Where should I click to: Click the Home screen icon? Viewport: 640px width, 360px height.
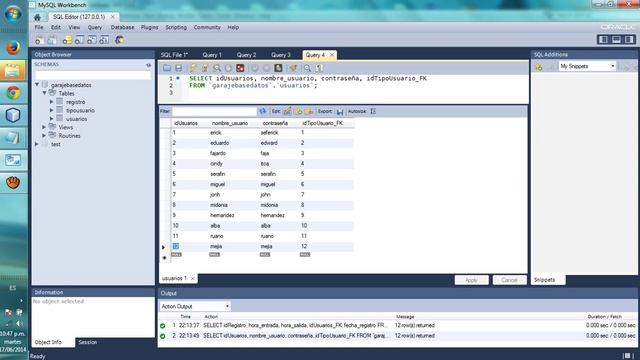37,17
